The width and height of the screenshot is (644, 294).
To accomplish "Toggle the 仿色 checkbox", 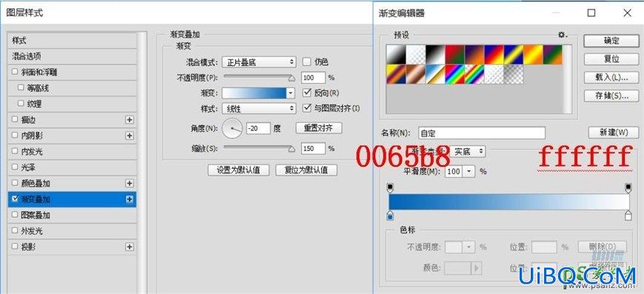I will pyautogui.click(x=306, y=61).
